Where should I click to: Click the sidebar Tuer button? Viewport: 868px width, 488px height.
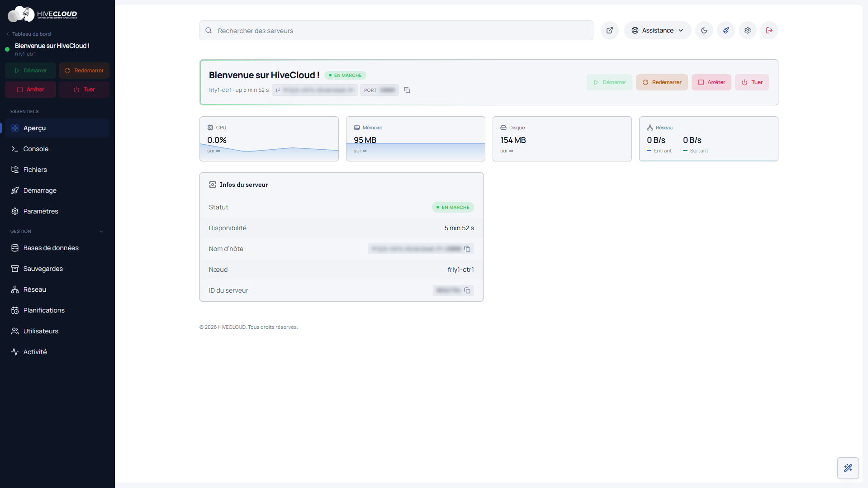pyautogui.click(x=84, y=90)
